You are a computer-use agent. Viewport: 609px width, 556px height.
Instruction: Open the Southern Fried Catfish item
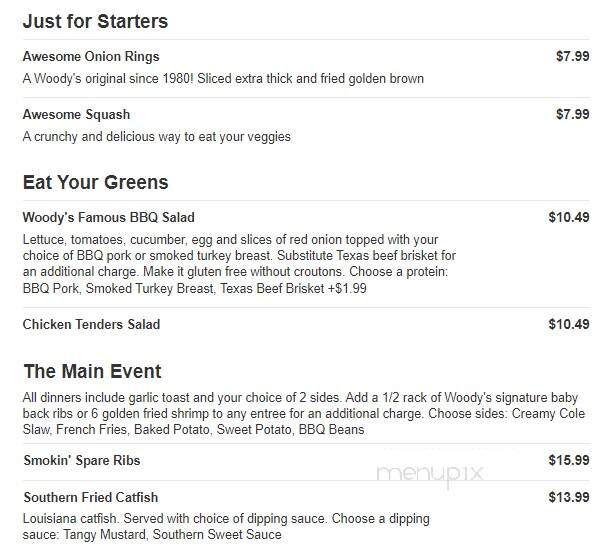pos(91,497)
